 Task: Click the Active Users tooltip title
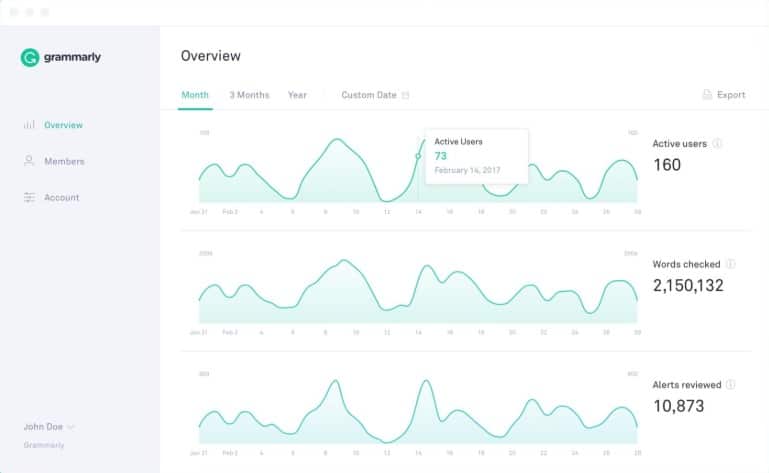click(x=459, y=141)
